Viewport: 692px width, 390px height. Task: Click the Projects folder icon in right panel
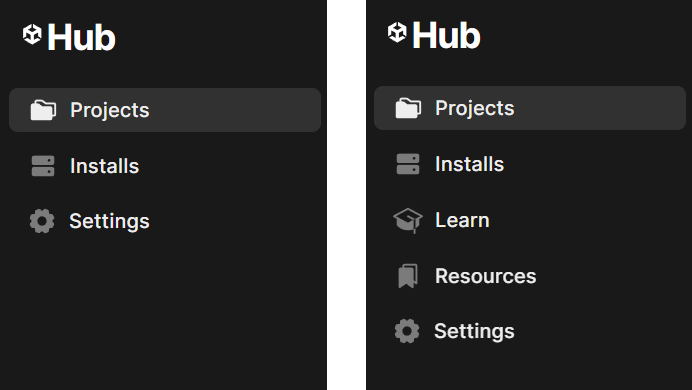pyautogui.click(x=408, y=108)
